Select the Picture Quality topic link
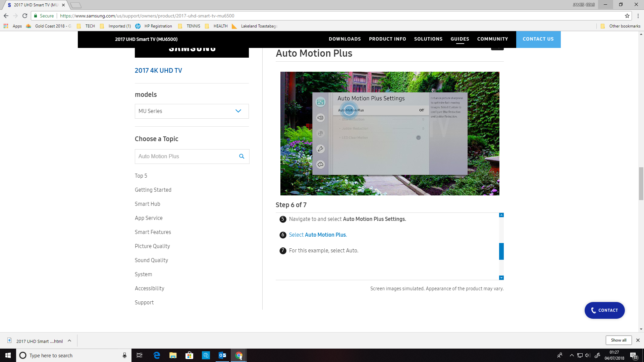The image size is (644, 362). click(152, 246)
